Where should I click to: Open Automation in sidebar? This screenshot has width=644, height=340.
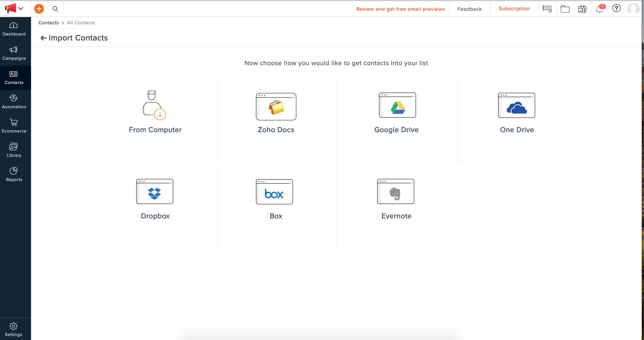pos(14,102)
